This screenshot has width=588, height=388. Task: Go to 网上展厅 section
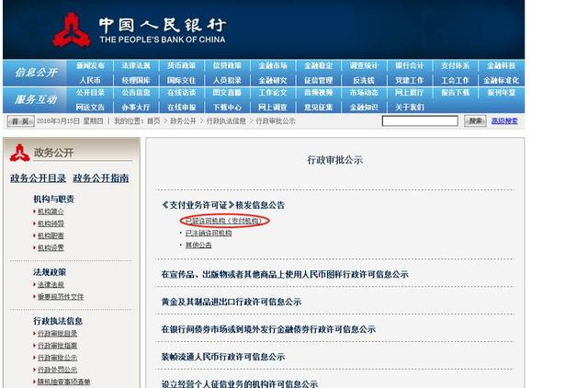410,92
